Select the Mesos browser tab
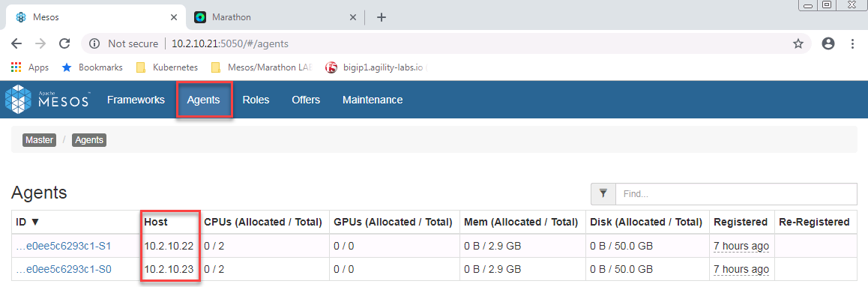The width and height of the screenshot is (868, 287). click(x=95, y=17)
